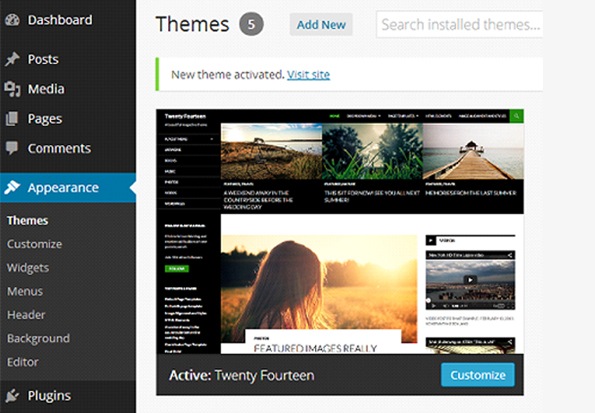Open the Widgets submenu item
The width and height of the screenshot is (595, 413).
[x=28, y=268]
